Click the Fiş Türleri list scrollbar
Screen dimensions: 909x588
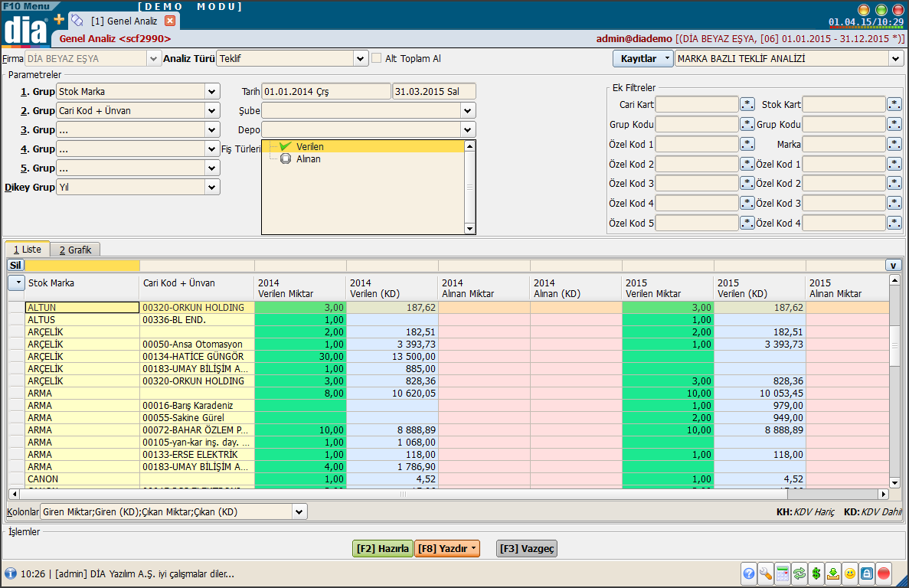click(x=469, y=187)
